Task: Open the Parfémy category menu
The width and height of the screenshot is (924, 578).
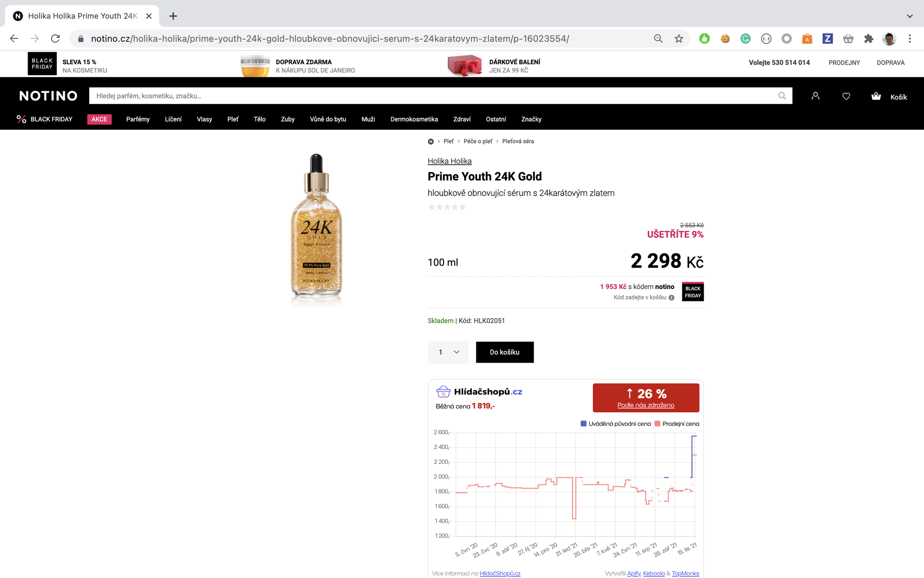Action: [137, 119]
